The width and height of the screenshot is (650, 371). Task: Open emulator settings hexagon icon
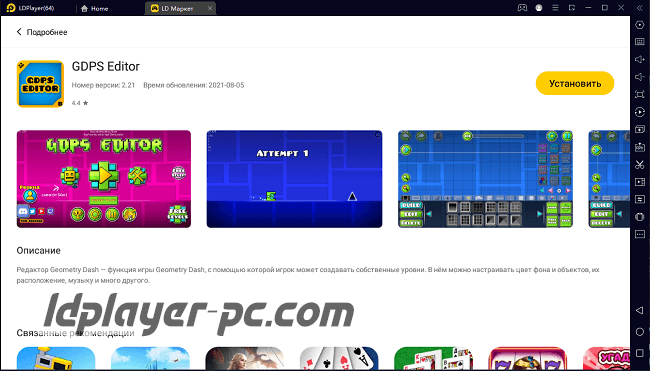tap(640, 25)
